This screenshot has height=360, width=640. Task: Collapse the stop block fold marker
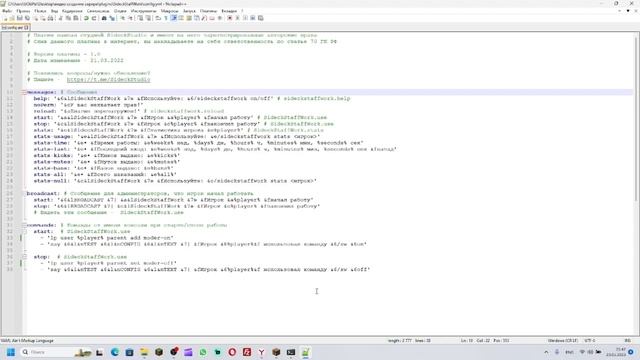[x=24, y=257]
